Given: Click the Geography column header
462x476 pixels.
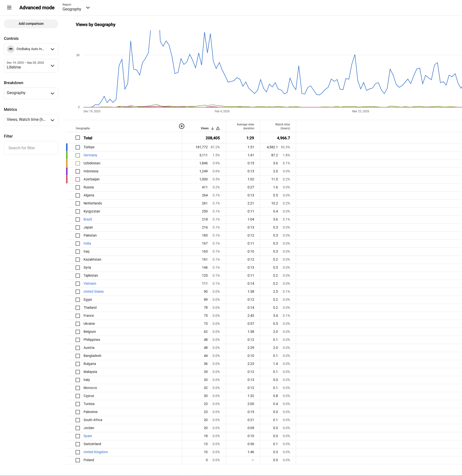Looking at the screenshot, I should point(83,128).
